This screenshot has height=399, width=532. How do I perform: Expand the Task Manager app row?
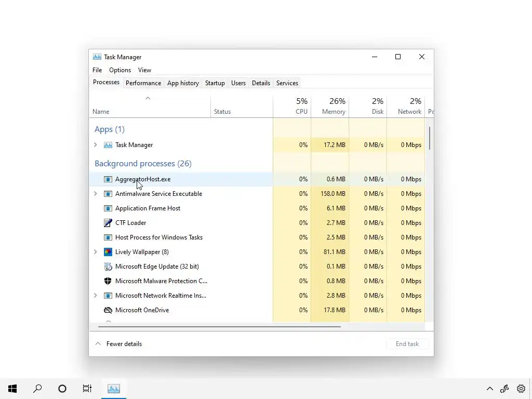point(96,145)
